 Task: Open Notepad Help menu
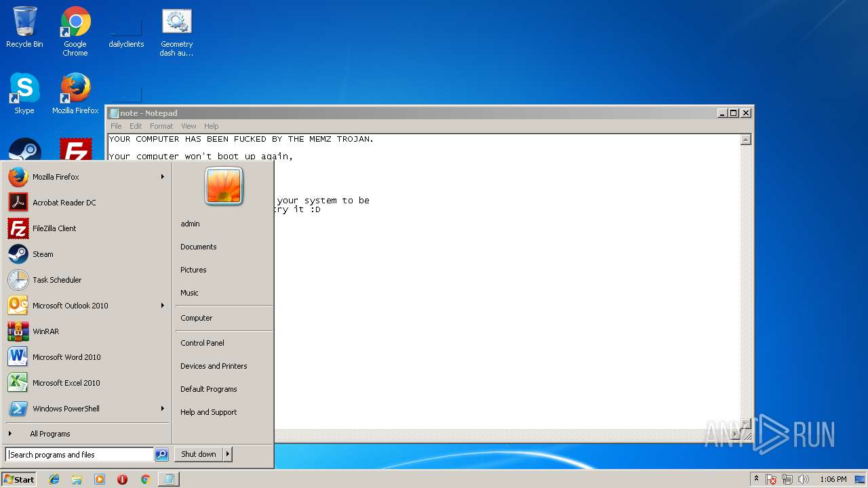point(212,126)
